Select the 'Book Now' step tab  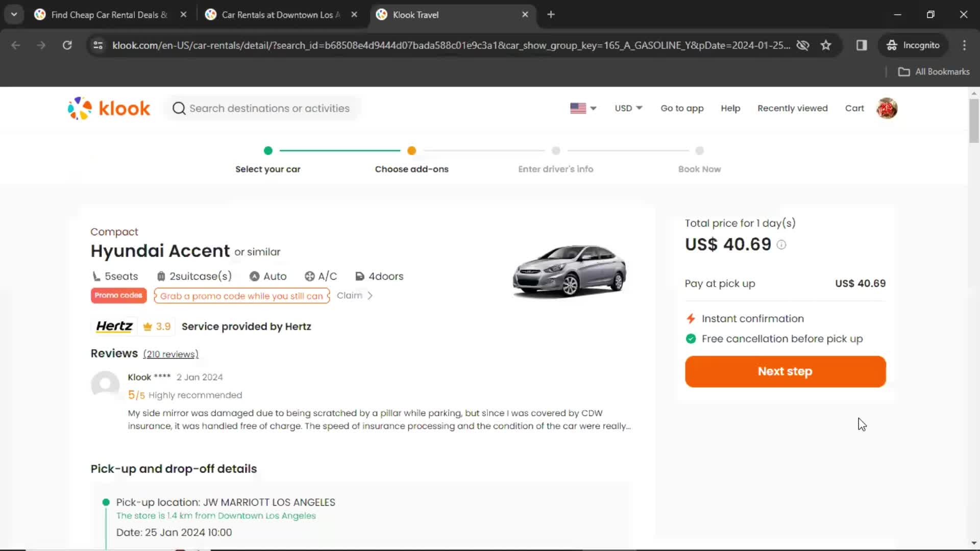click(x=699, y=151)
